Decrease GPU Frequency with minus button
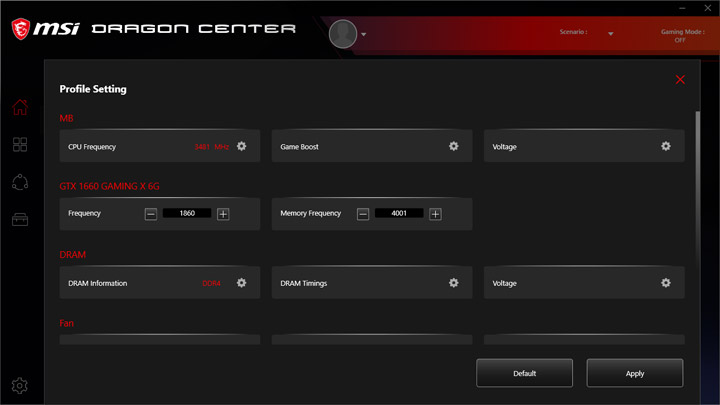 point(151,214)
